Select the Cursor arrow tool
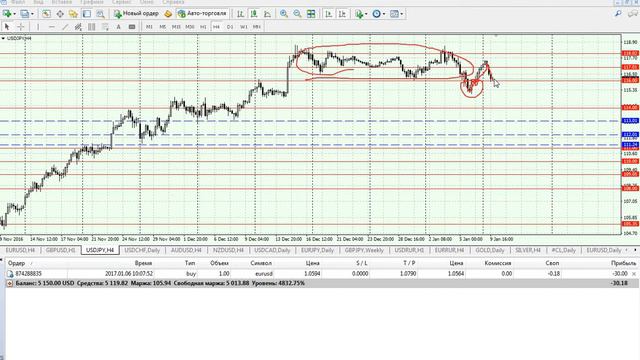Viewport: 640px width, 360px height. point(7,27)
